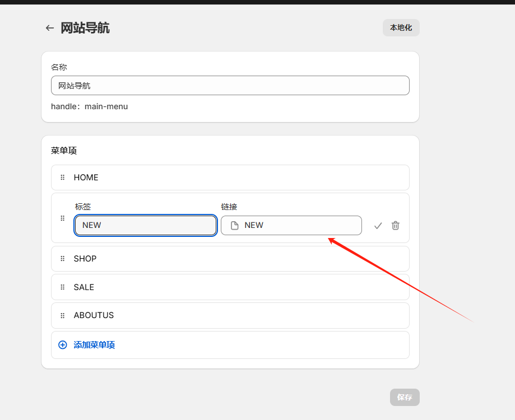Click the 保存 button at the bottom
Viewport: 515px width, 420px height.
click(404, 397)
